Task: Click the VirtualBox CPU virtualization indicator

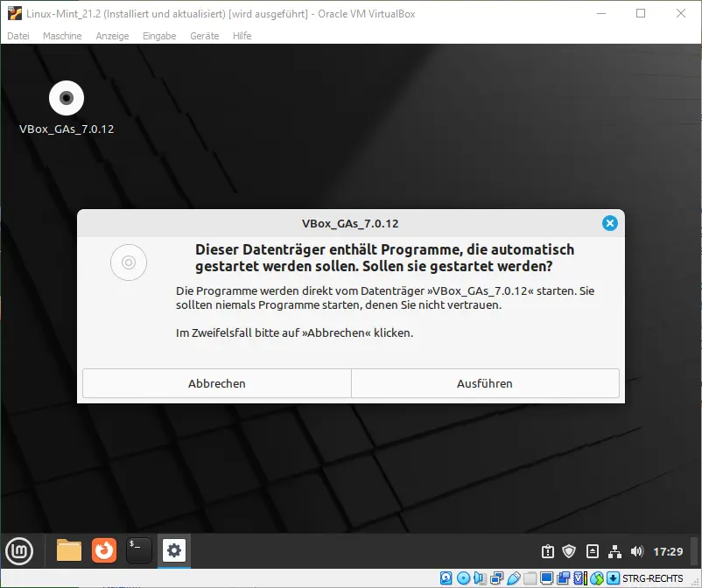Action: [x=580, y=578]
